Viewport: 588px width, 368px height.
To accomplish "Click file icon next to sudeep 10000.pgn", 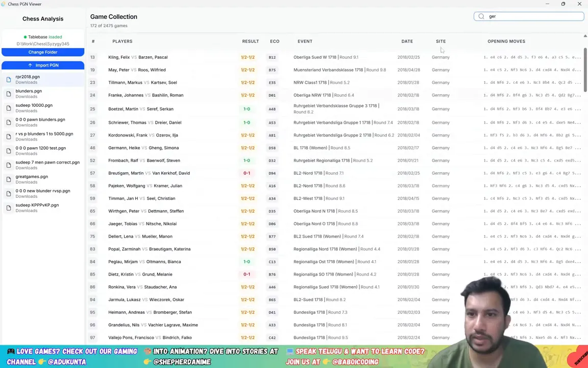I will (x=9, y=108).
